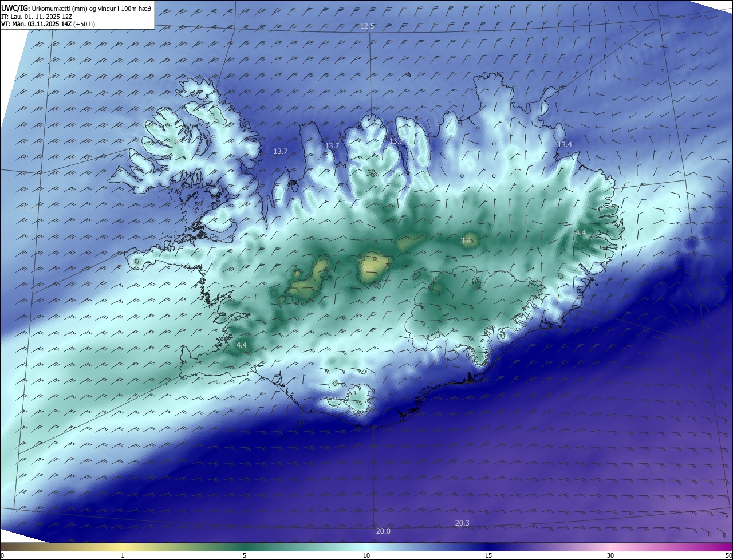Click the 20.3 value label on the map
733x560 pixels.
pos(462,523)
